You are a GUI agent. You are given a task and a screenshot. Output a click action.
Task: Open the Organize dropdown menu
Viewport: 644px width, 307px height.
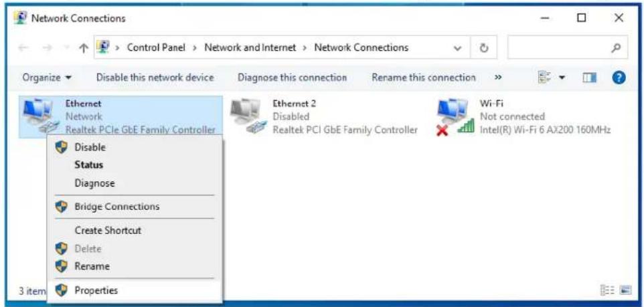48,78
